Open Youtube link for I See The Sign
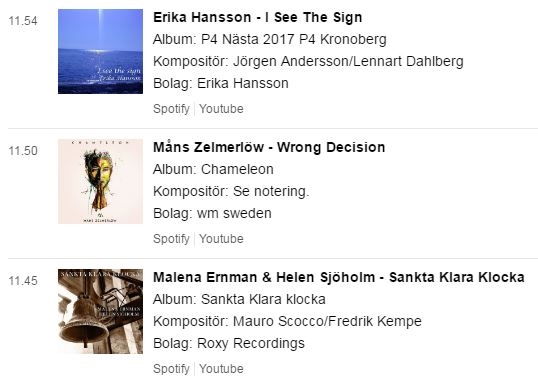Screen dimensions: 538x382 click(x=221, y=109)
